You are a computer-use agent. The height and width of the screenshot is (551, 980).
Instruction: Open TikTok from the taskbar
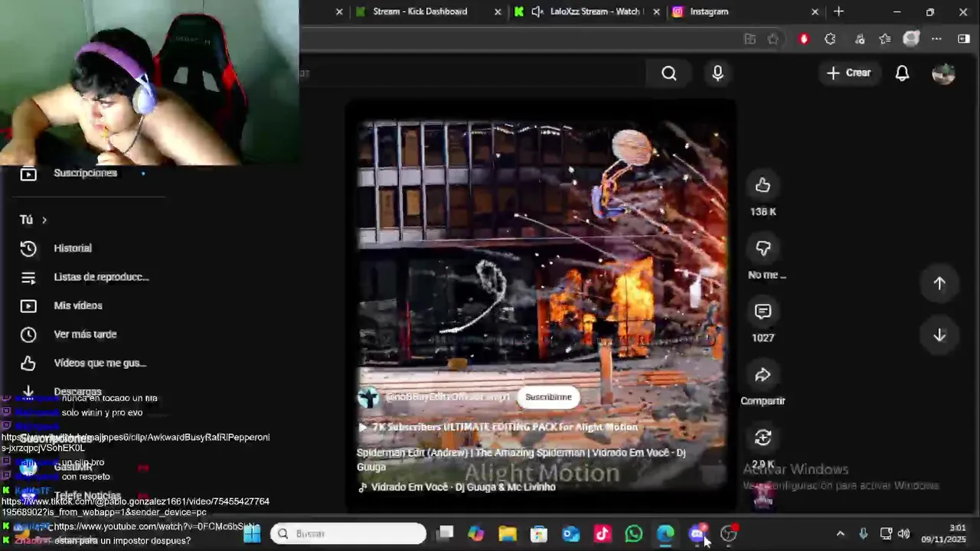point(603,533)
